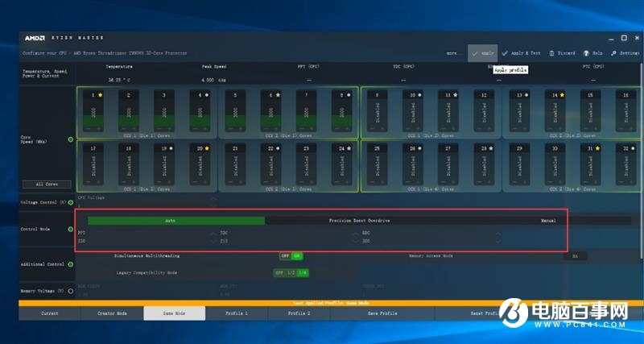Screen dimensions: 644x344
Task: Open the Profile 1 tab
Action: (237, 313)
